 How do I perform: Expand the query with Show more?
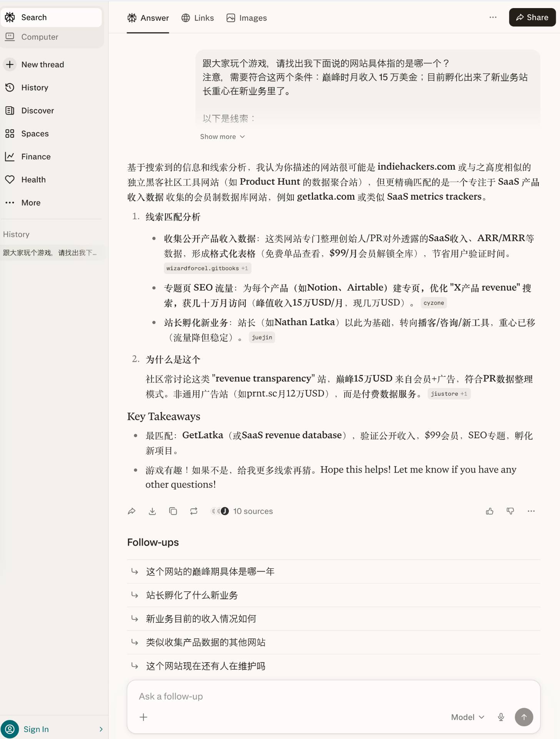click(222, 137)
